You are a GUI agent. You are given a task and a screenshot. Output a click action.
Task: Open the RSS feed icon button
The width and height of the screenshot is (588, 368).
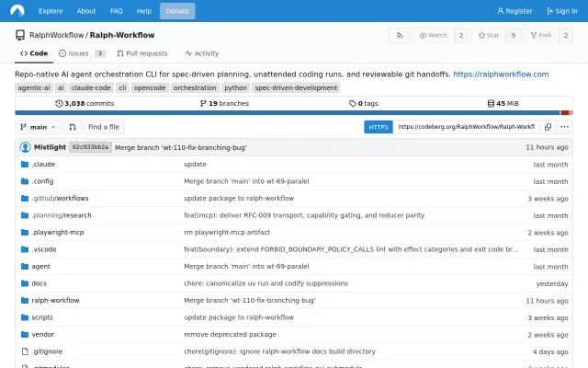[x=400, y=35]
